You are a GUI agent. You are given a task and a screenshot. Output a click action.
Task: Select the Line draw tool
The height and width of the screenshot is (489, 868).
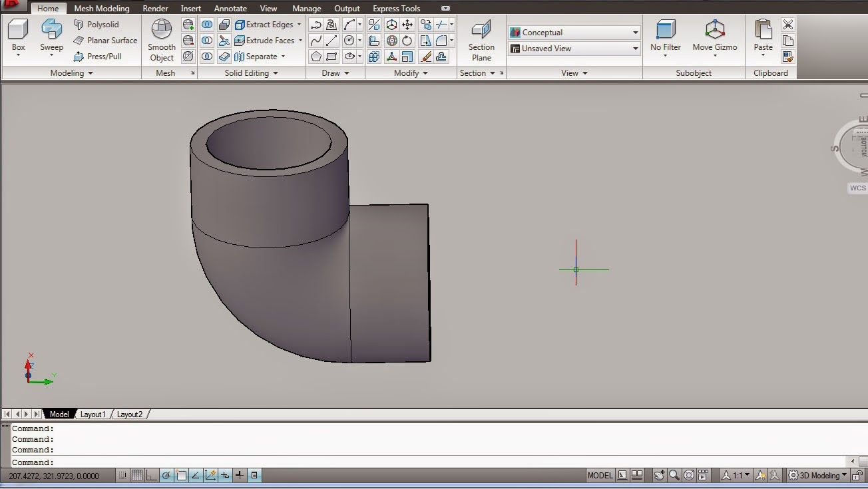[x=331, y=41]
